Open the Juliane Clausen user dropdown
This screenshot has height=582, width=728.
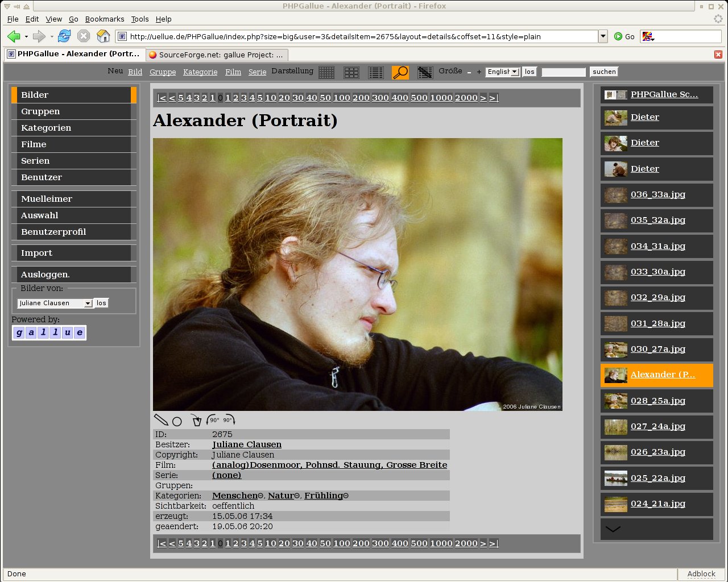[88, 304]
